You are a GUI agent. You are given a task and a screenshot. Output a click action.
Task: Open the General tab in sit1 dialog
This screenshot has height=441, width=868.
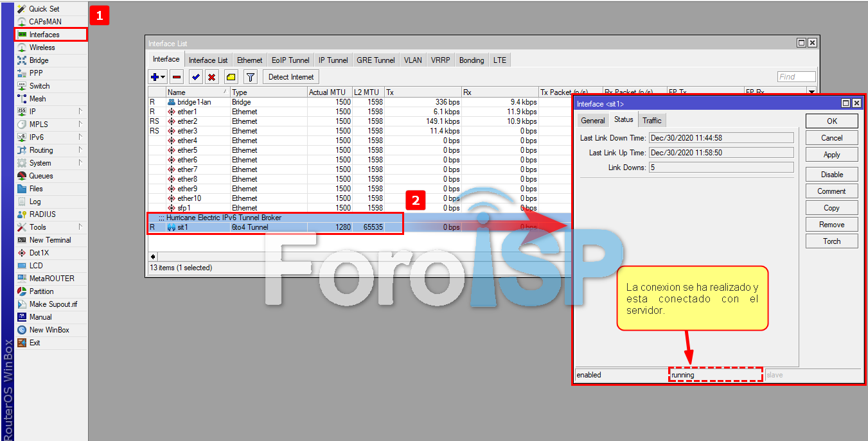point(592,120)
